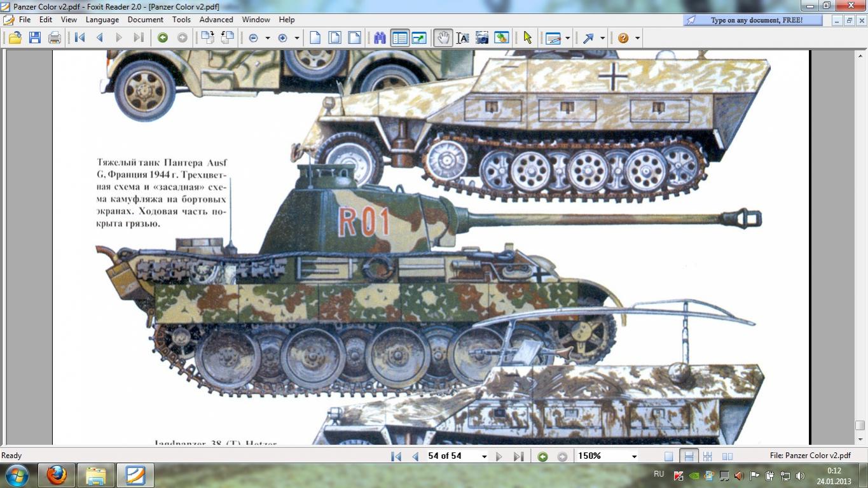Switch to continuous facing layout
Viewport: 868px width, 488px height.
click(x=708, y=456)
